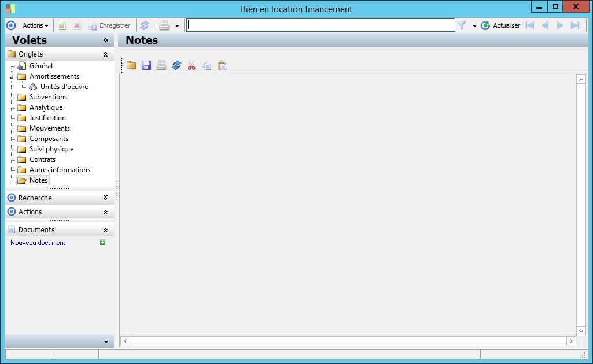This screenshot has width=593, height=364.
Task: Open the Composants folder
Action: pyautogui.click(x=49, y=139)
